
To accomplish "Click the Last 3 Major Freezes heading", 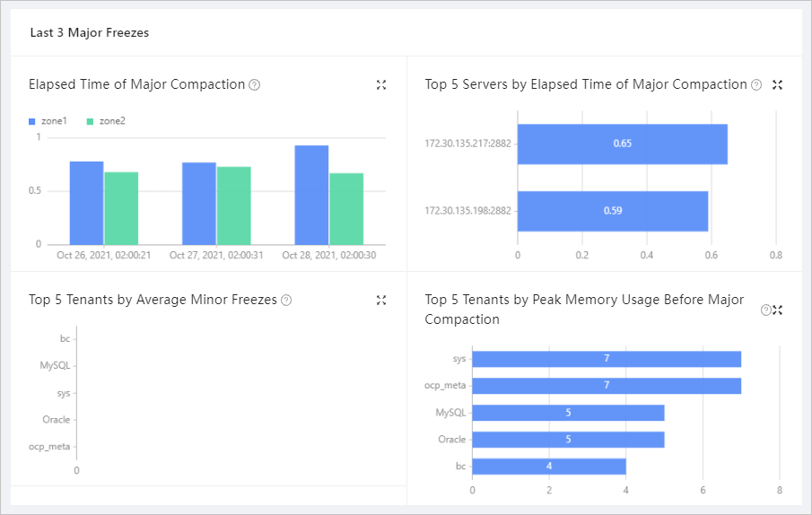I will (90, 33).
